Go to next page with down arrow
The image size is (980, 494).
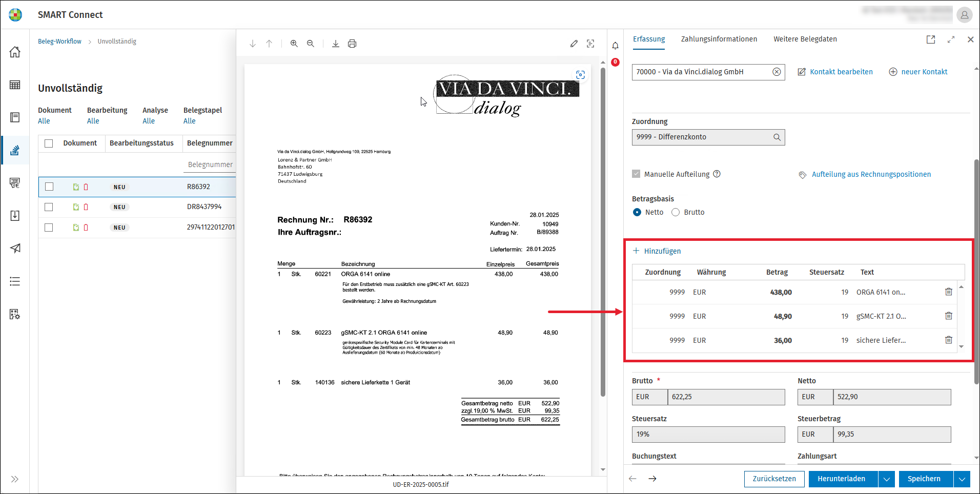(253, 44)
